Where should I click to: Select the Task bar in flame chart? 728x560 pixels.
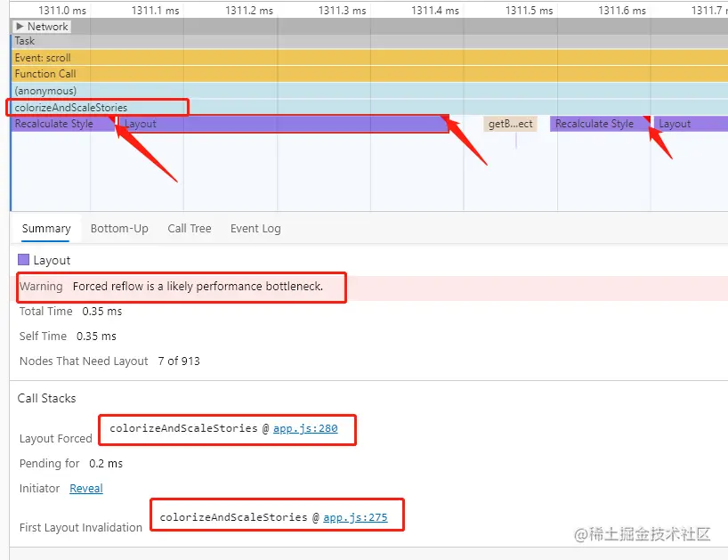coord(369,41)
